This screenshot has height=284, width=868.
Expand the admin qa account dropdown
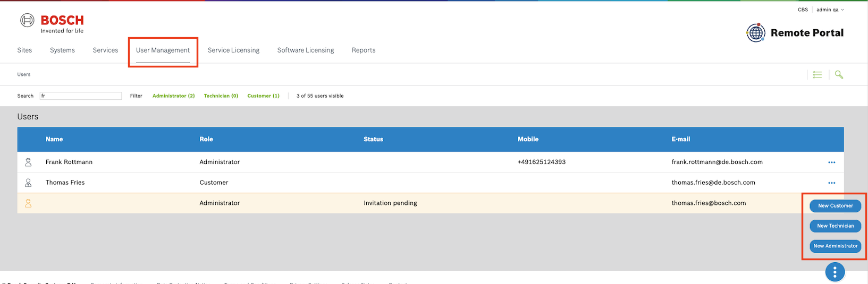click(830, 10)
